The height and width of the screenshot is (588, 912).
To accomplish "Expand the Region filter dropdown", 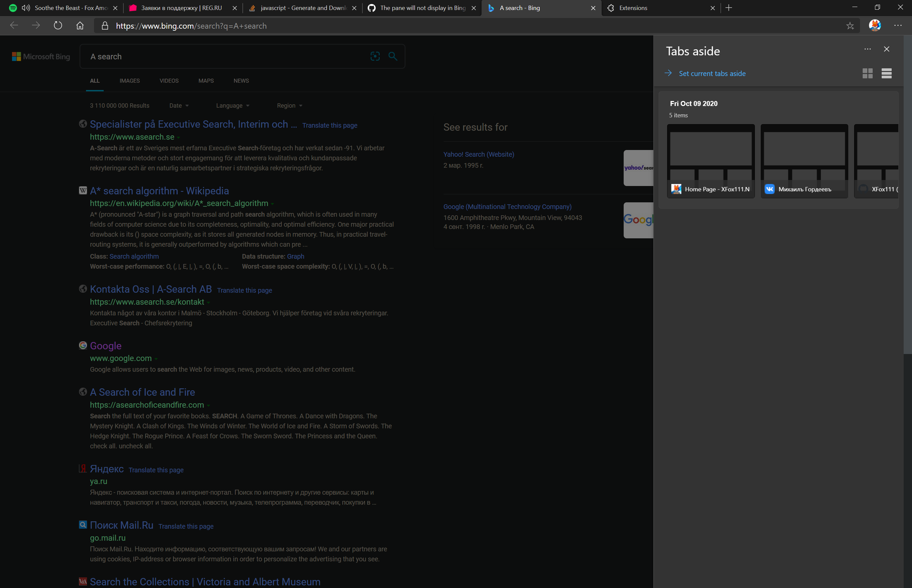I will tap(289, 105).
